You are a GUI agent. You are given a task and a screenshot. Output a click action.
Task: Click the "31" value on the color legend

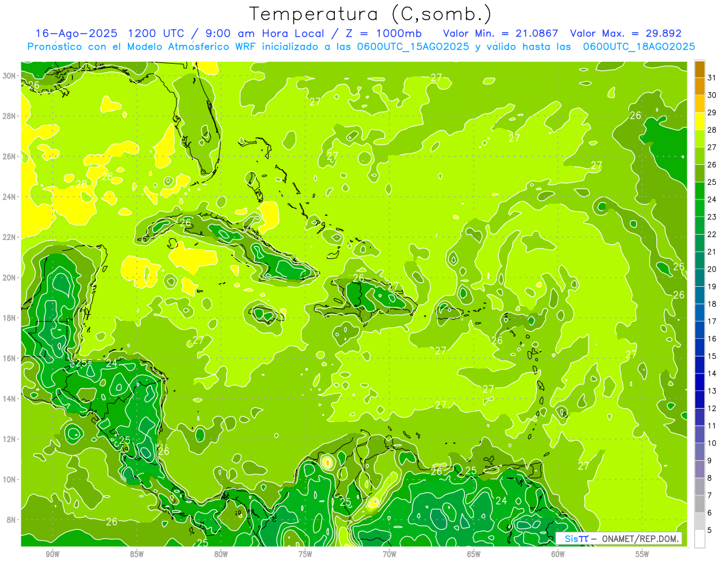pyautogui.click(x=712, y=77)
